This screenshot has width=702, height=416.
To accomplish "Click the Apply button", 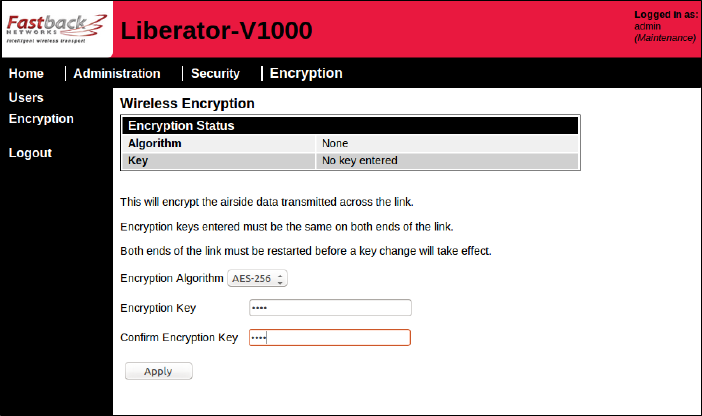I will [x=158, y=371].
